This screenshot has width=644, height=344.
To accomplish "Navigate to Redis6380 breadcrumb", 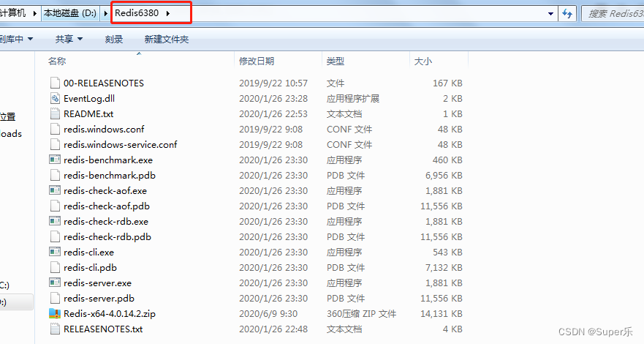I will pos(137,13).
